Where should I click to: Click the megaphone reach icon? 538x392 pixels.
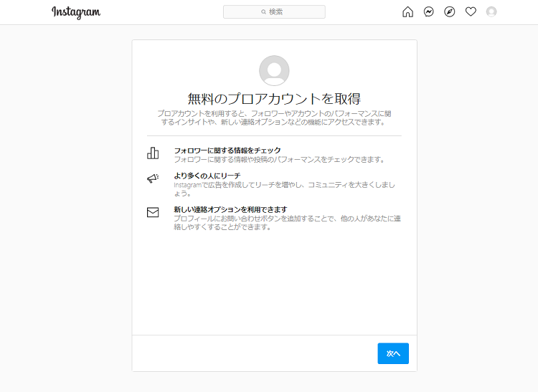pyautogui.click(x=153, y=178)
